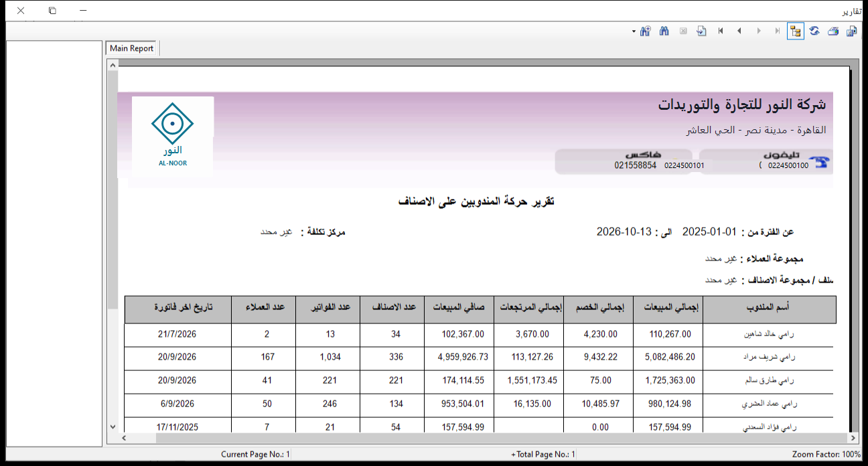Select the Main Report tab
Image resolution: width=868 pixels, height=466 pixels.
132,48
